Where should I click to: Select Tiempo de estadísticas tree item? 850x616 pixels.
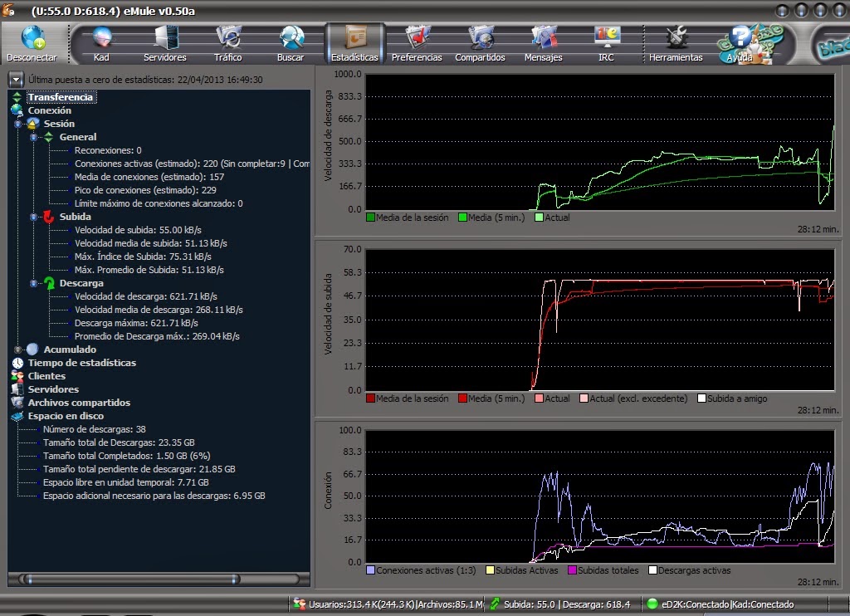82,363
